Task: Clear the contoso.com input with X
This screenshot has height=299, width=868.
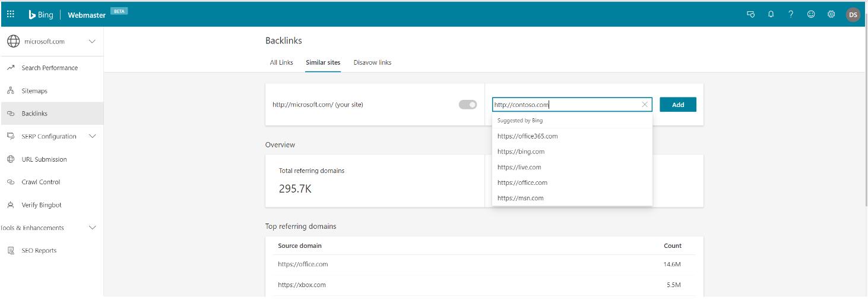Action: pyautogui.click(x=645, y=105)
